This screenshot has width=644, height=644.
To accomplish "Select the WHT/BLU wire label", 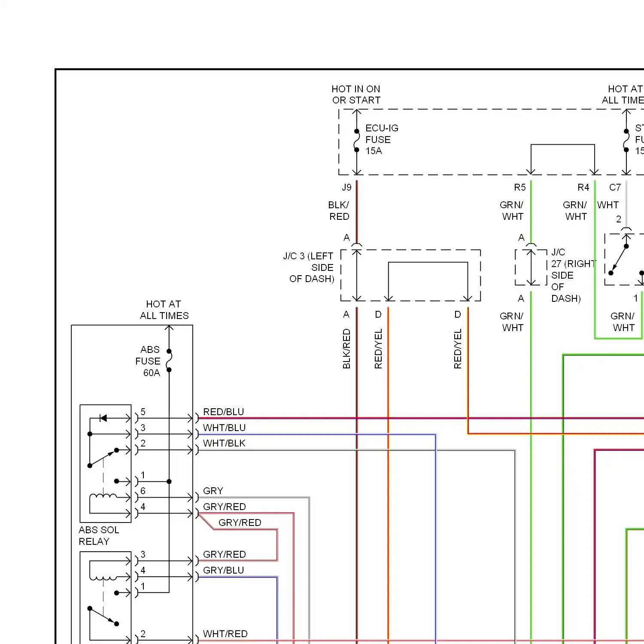I will click(x=224, y=428).
